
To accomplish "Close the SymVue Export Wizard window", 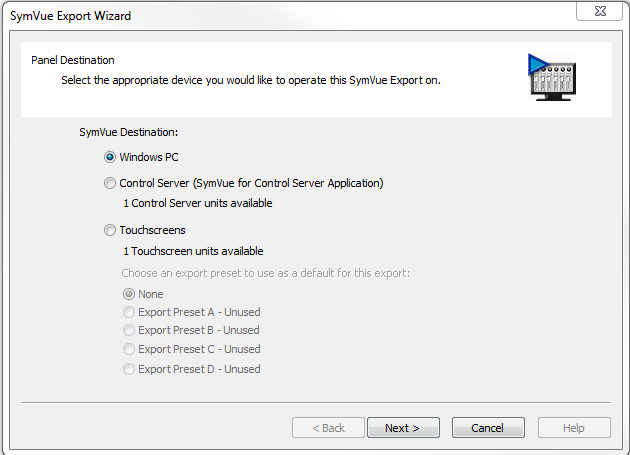I will [x=599, y=11].
